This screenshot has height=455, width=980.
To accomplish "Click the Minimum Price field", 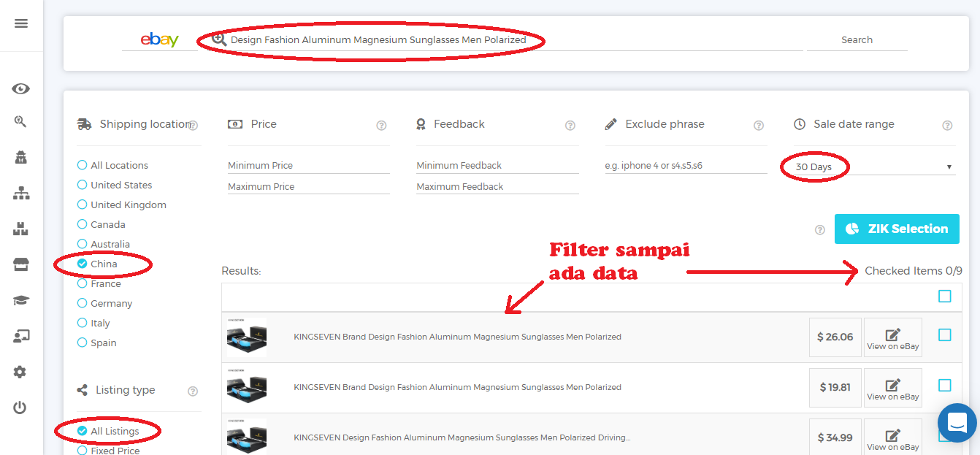I will [308, 166].
